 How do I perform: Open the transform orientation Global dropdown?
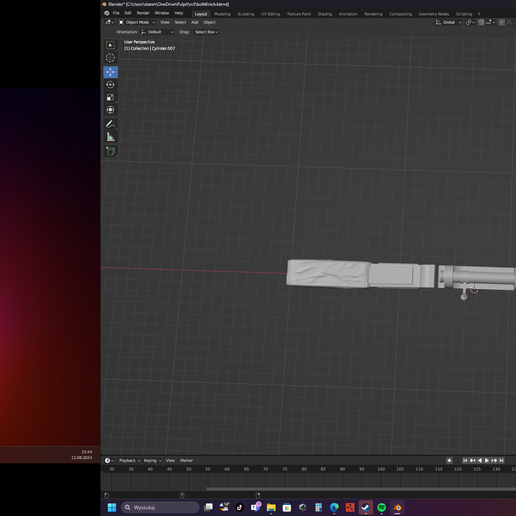[x=448, y=22]
